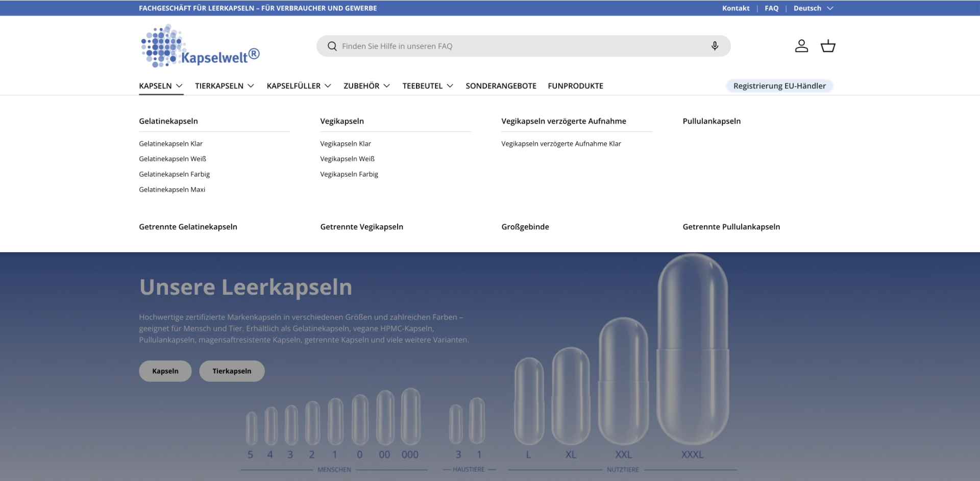Choose Vegikapseln verzögerte Aufnahme Klar
The height and width of the screenshot is (481, 980).
coord(561,143)
